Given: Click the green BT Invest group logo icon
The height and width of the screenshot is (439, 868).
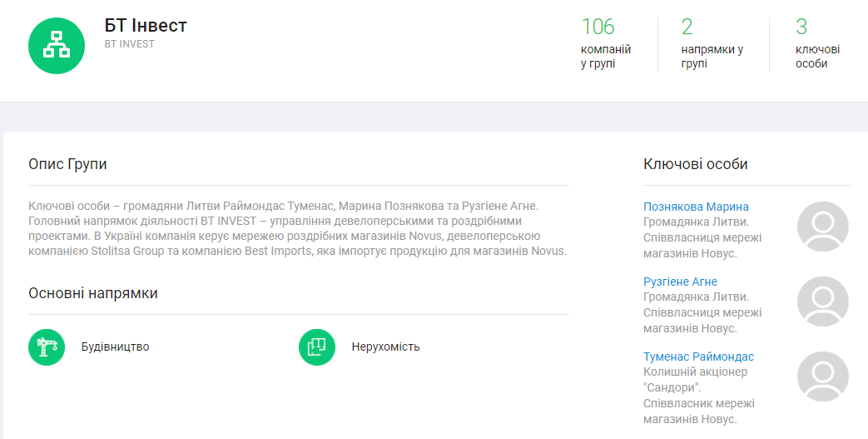Looking at the screenshot, I should pos(57,46).
